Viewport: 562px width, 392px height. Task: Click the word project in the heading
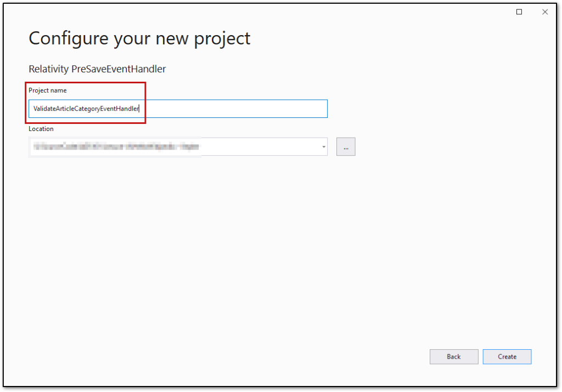(222, 39)
